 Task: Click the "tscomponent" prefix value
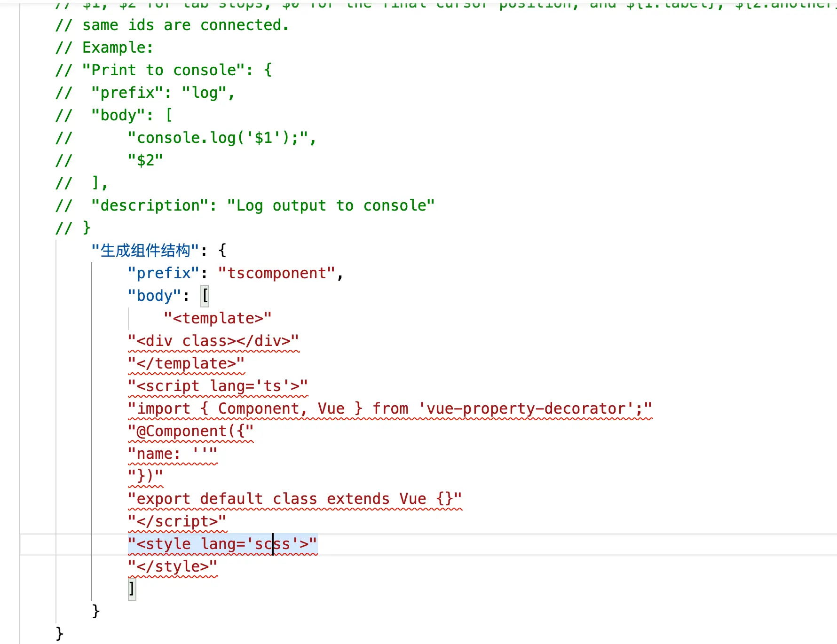277,273
